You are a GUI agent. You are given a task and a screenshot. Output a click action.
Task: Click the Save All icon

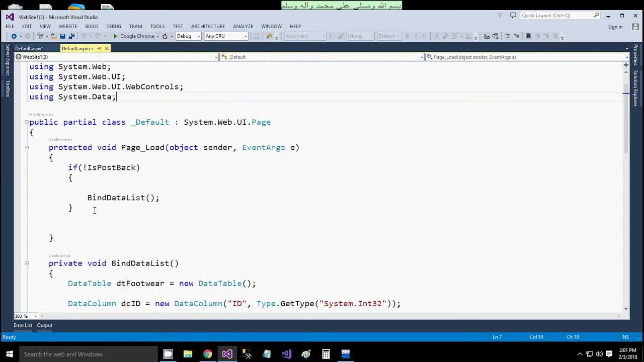(71, 36)
